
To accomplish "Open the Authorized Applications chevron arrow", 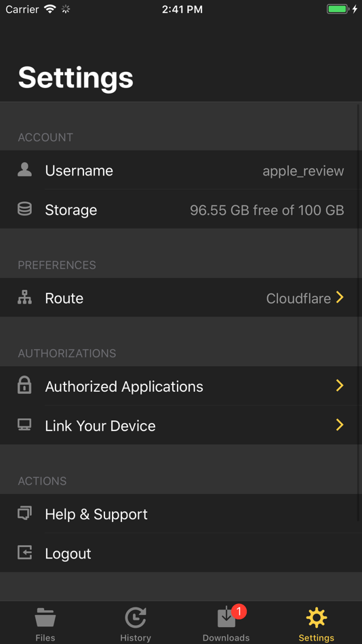I will pyautogui.click(x=340, y=385).
